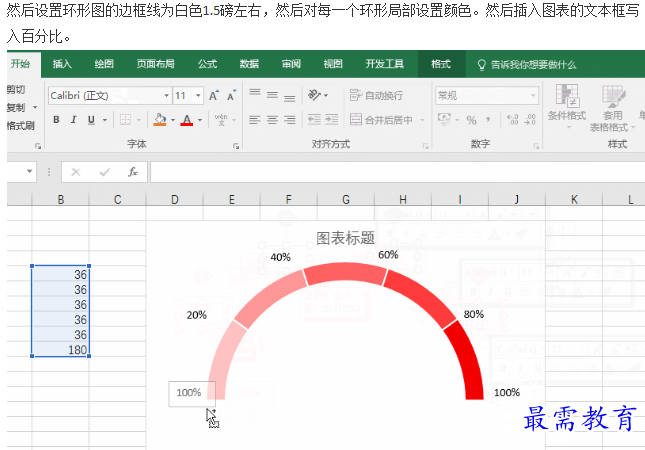The width and height of the screenshot is (645, 450).
Task: Increase decimal places
Action: tap(513, 120)
